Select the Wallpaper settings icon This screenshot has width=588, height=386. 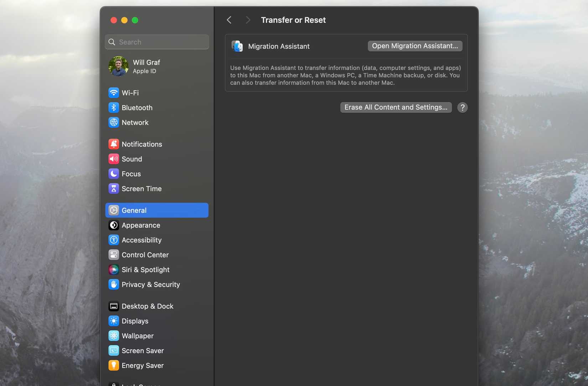pos(113,335)
